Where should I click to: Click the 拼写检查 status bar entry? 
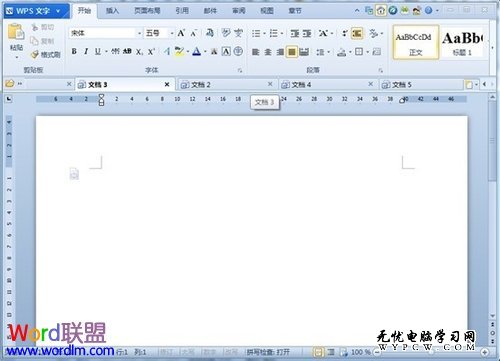268,352
